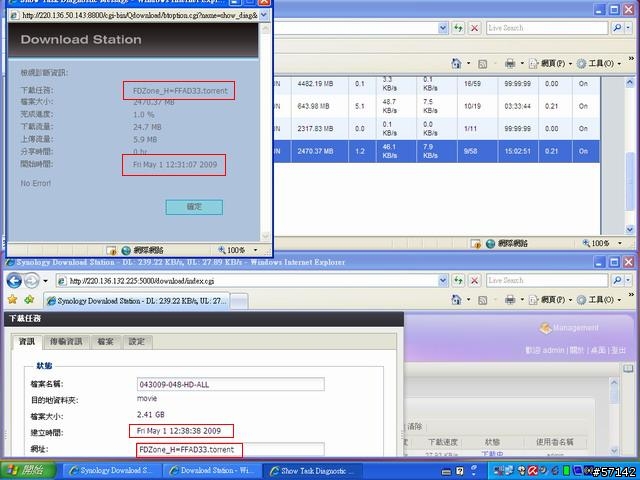Click Print icon in upper window toolbar
This screenshot has height=480, width=640.
[510, 63]
